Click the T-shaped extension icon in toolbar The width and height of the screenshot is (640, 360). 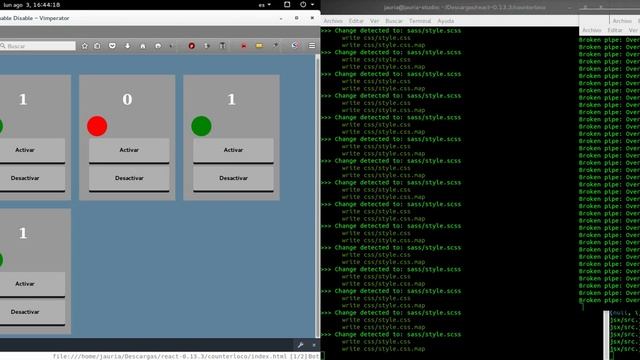(x=222, y=46)
